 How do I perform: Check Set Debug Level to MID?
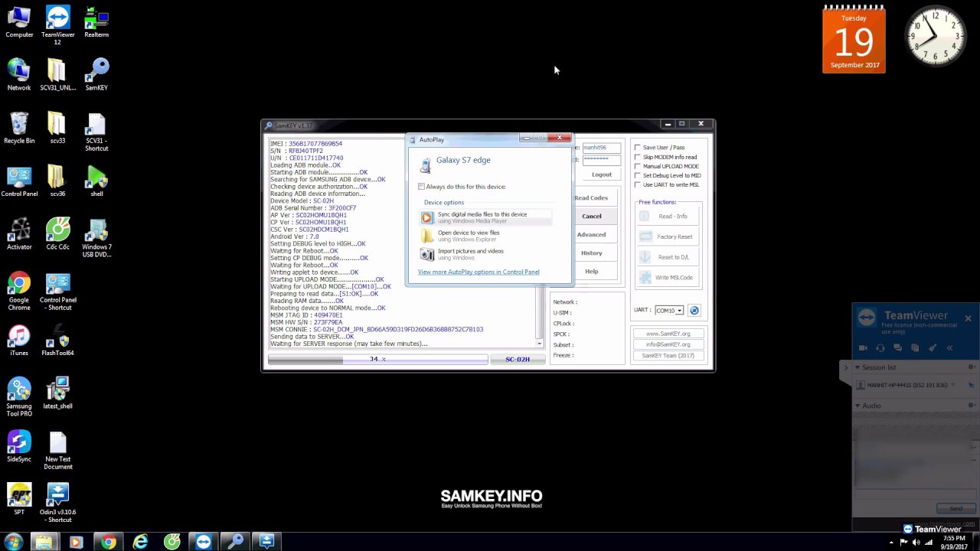click(638, 175)
